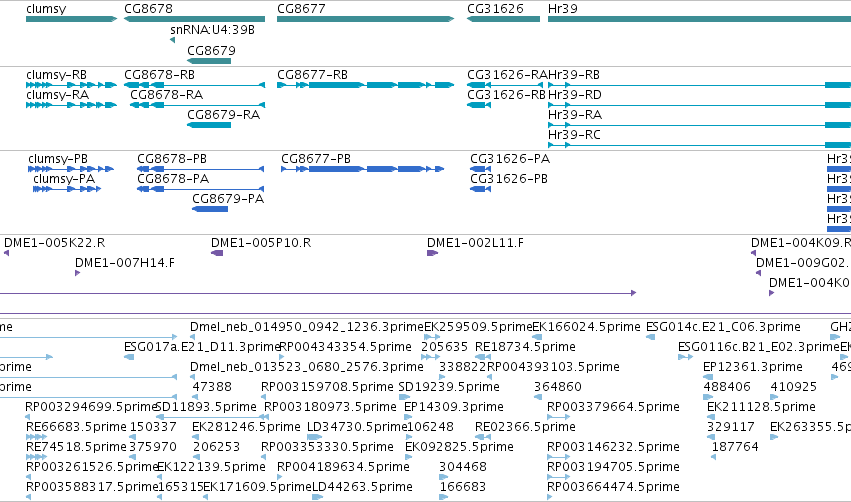Open EST RE74518.5prime
Viewport: 851px width, 502px height.
76,447
